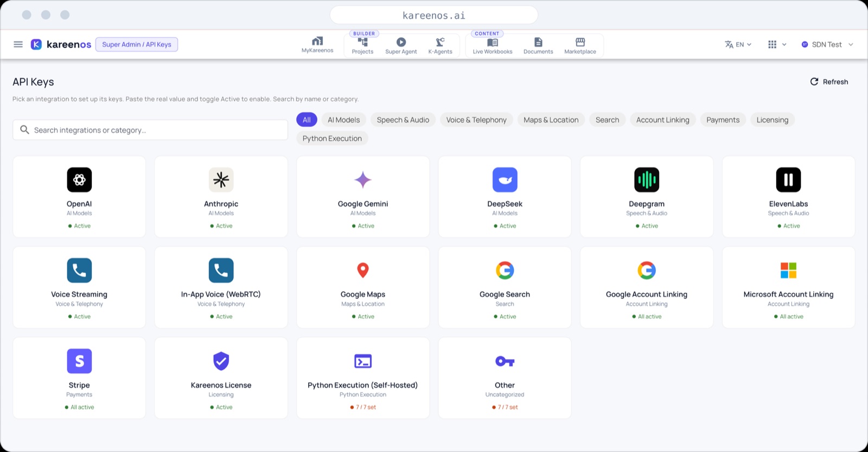Filter by Maps & Location
Image resolution: width=868 pixels, height=452 pixels.
point(551,120)
